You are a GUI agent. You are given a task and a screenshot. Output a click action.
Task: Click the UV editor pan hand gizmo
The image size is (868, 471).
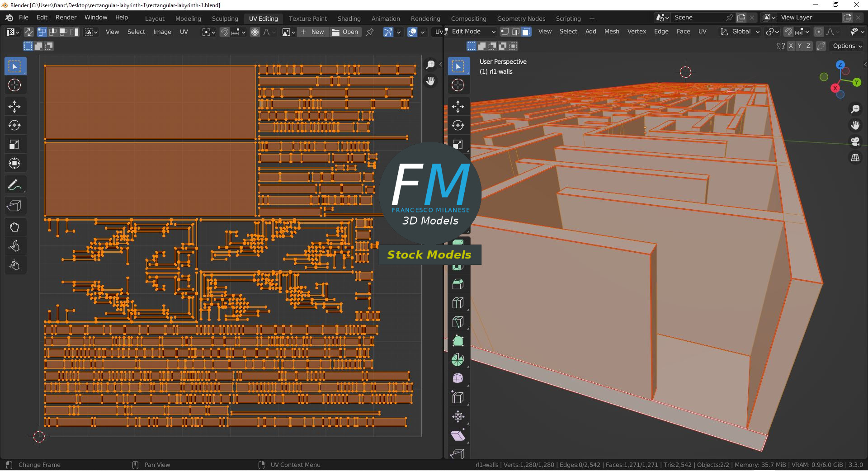coord(430,81)
